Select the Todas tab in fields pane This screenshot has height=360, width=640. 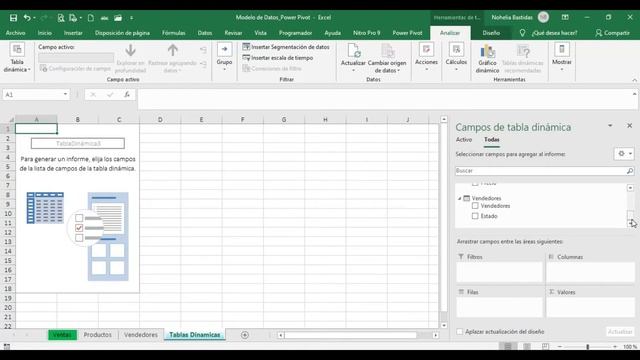tap(491, 140)
